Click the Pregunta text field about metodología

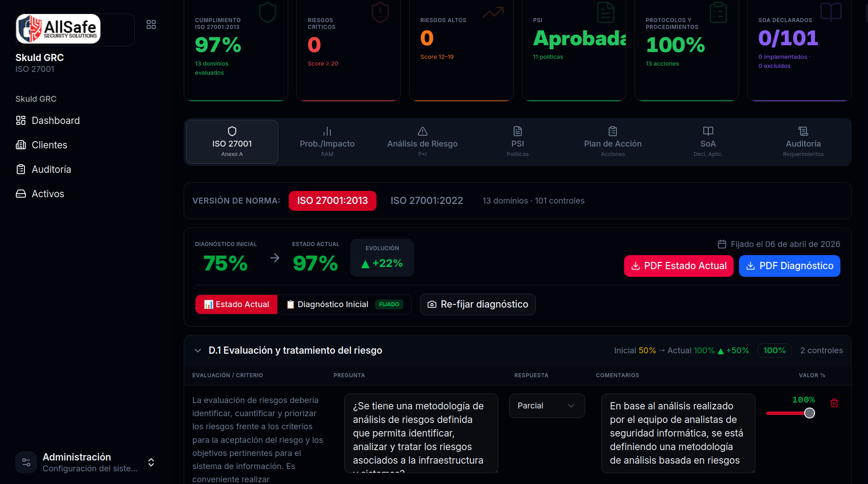click(421, 433)
